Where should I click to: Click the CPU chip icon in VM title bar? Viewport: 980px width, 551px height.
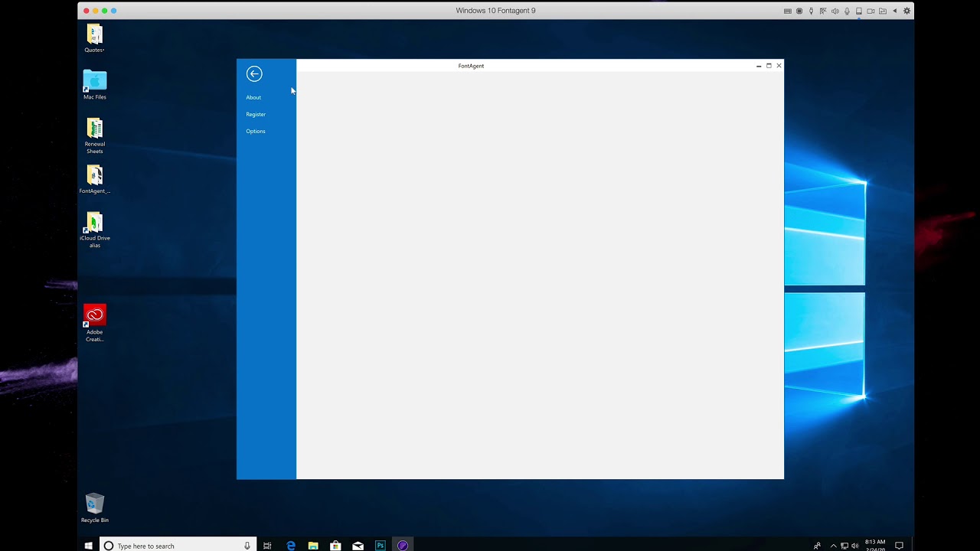(x=799, y=11)
